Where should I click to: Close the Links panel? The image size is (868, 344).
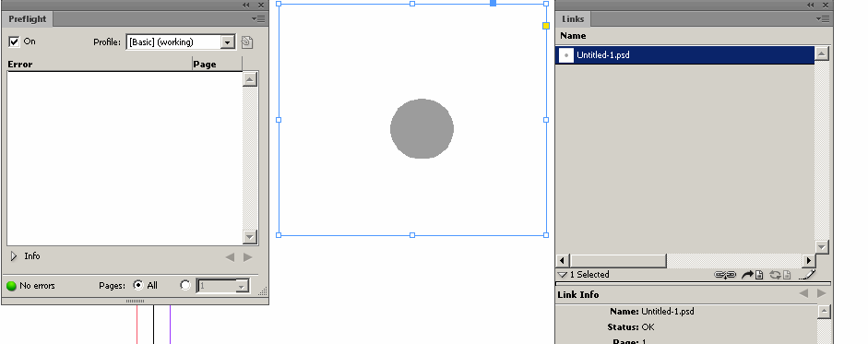[x=825, y=5]
